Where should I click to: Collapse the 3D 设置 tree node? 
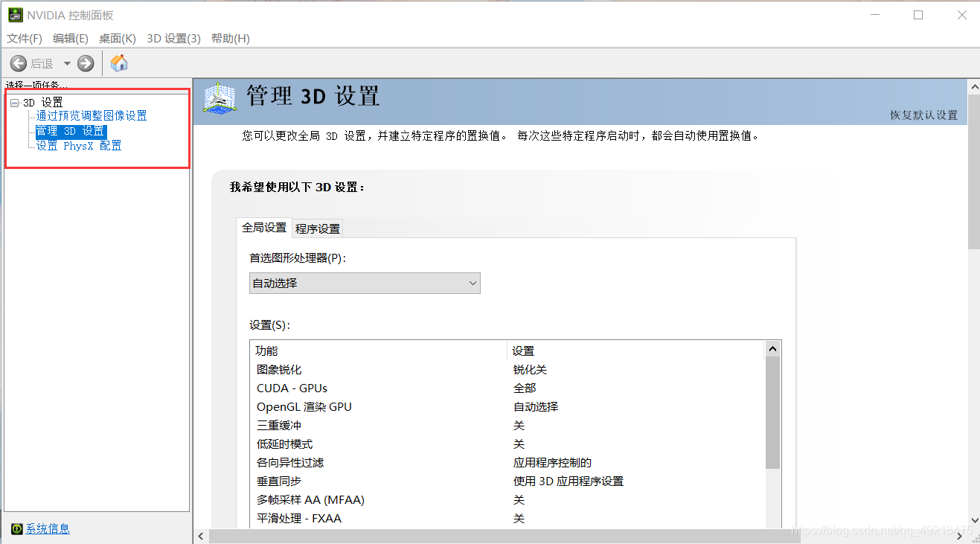[x=14, y=103]
